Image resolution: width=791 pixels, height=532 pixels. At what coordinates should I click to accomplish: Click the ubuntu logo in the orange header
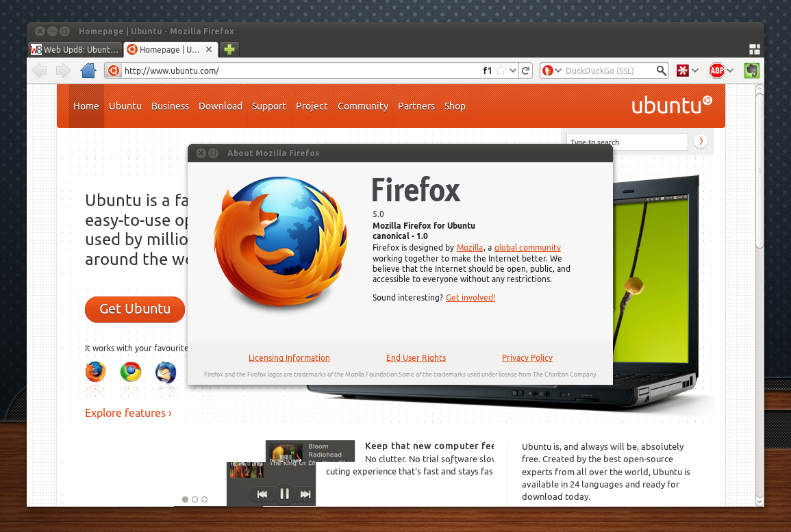pyautogui.click(x=671, y=105)
